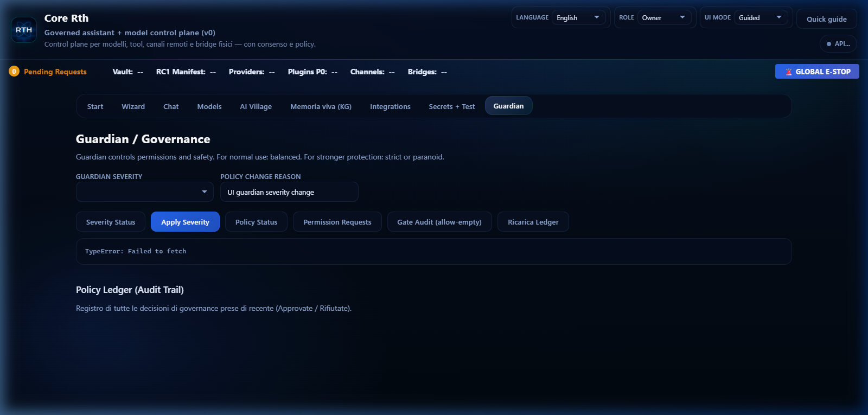
Task: Go to the Models tab
Action: pos(209,106)
